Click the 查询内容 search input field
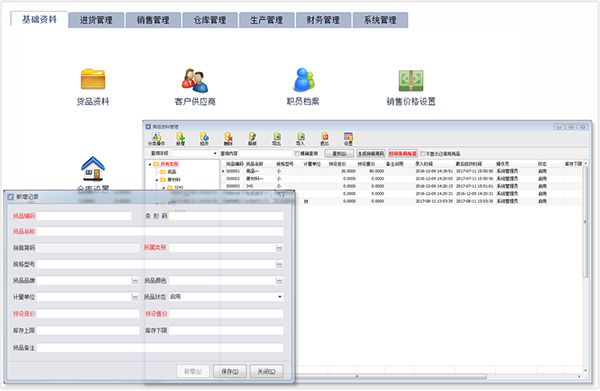Image resolution: width=600 pixels, height=391 pixels. point(265,153)
